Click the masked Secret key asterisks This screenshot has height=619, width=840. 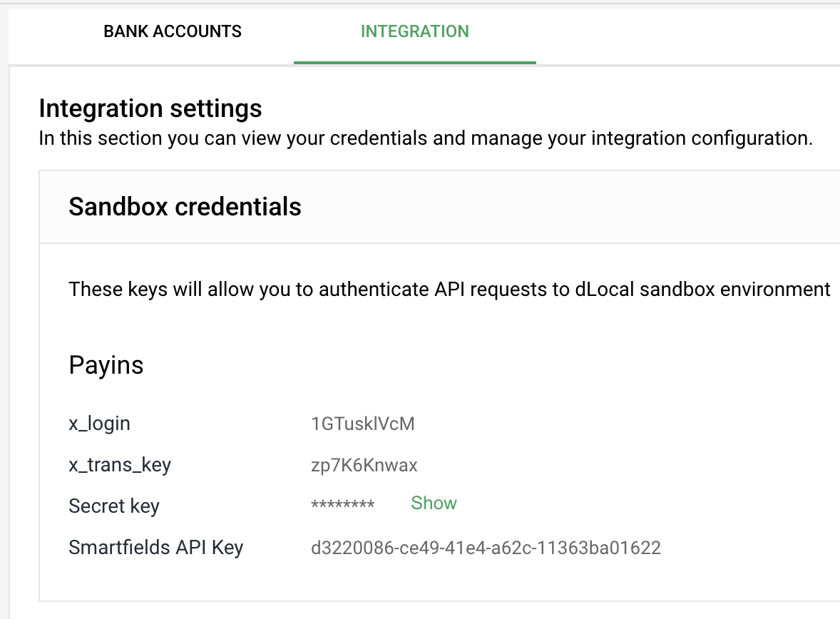[x=342, y=506]
